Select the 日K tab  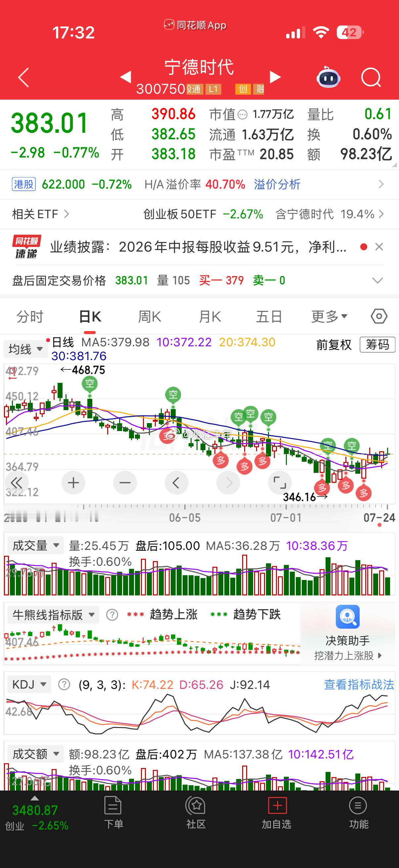click(x=90, y=316)
